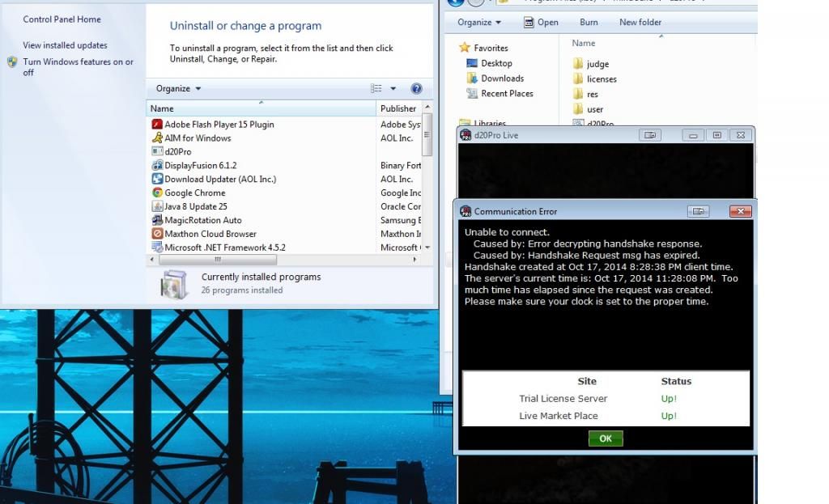Select MagicRotation Auto program icon
The height and width of the screenshot is (504, 829).
pyautogui.click(x=157, y=220)
